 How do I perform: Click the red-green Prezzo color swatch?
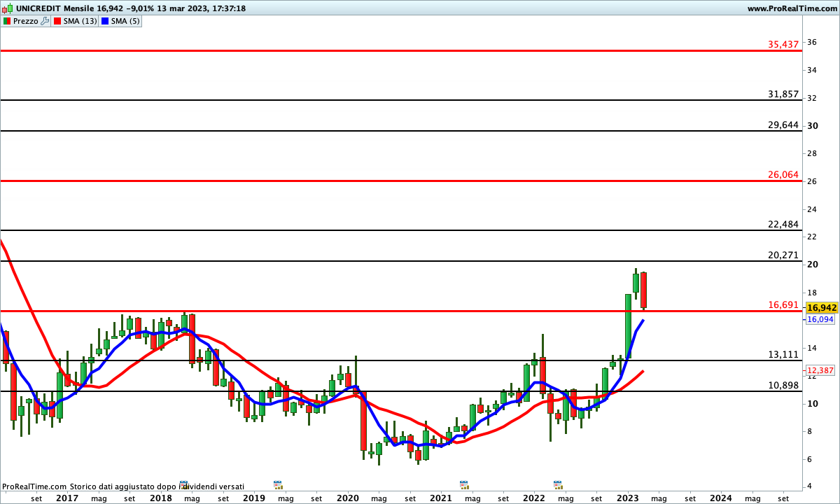pyautogui.click(x=7, y=21)
